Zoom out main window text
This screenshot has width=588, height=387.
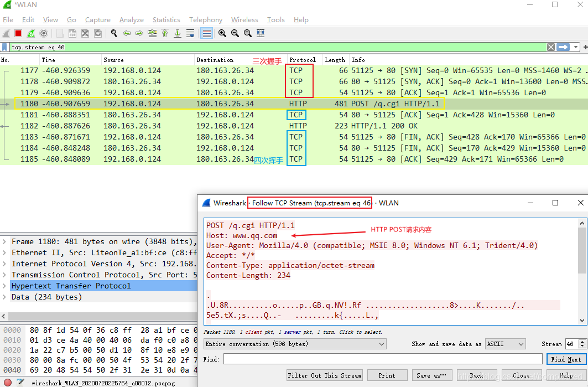235,33
